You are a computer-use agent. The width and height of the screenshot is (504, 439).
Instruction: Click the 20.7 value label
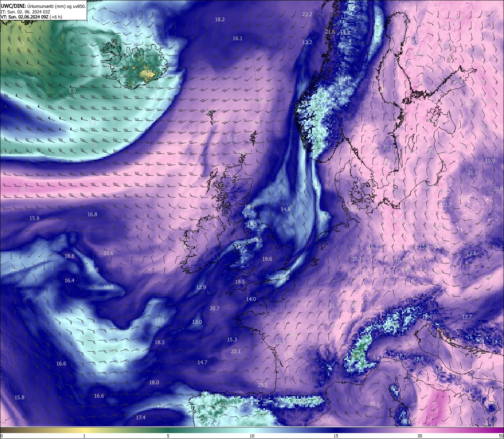[x=215, y=308]
